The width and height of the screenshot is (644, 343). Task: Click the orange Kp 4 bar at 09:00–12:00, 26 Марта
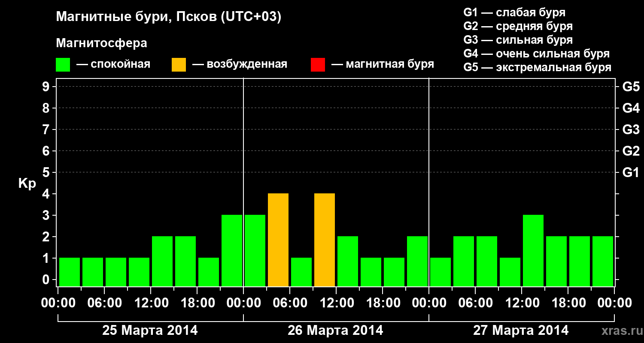pos(325,240)
